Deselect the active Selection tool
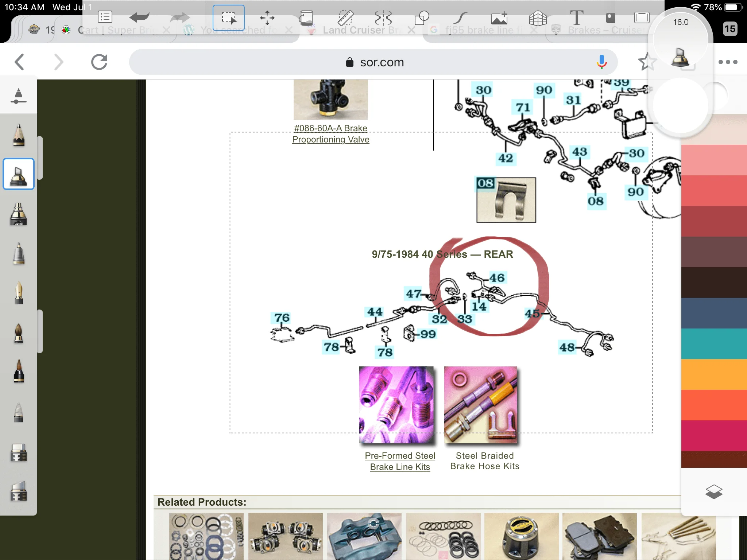This screenshot has height=560, width=747. 229,17
